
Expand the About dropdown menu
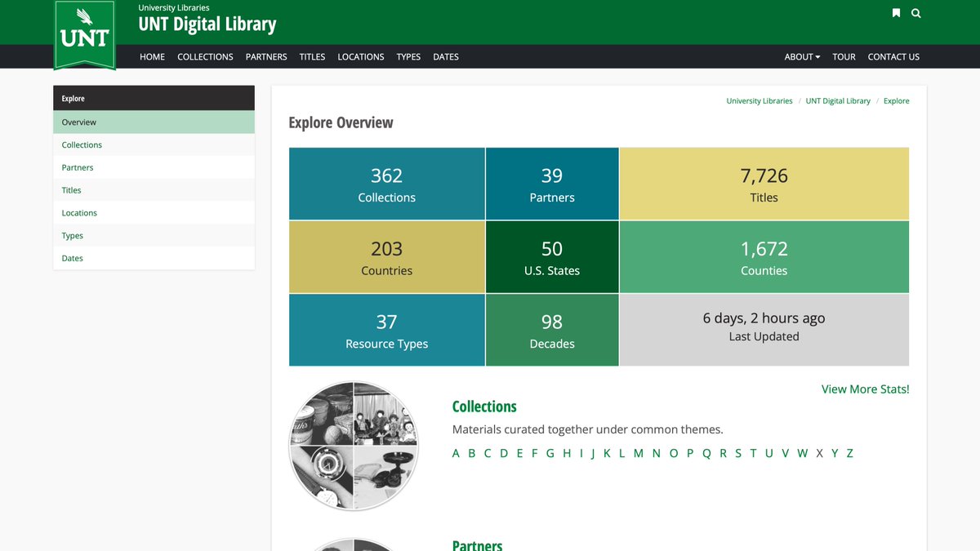tap(802, 57)
